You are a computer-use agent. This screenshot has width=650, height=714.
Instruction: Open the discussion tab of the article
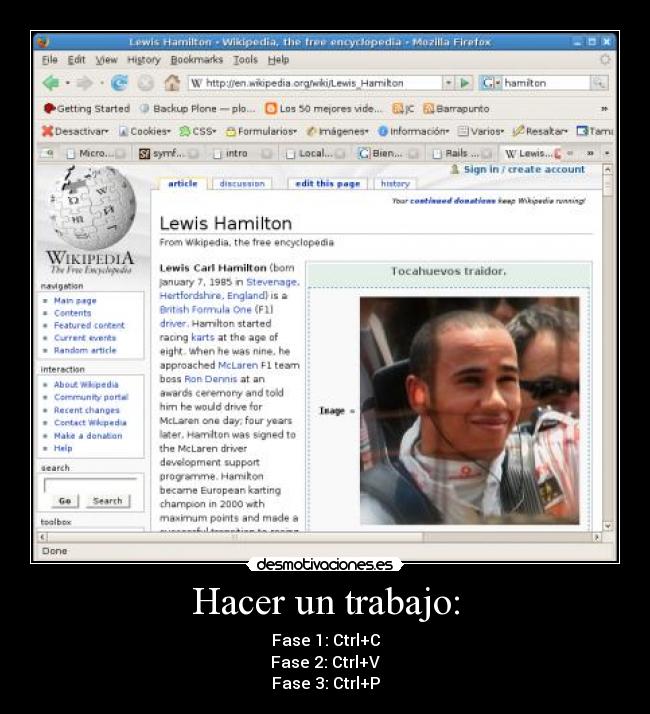pyautogui.click(x=242, y=184)
